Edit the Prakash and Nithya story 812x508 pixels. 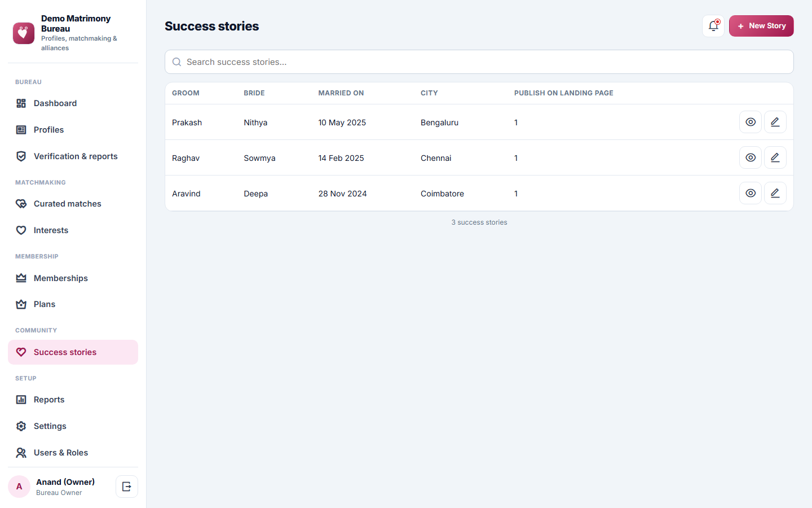click(x=775, y=122)
